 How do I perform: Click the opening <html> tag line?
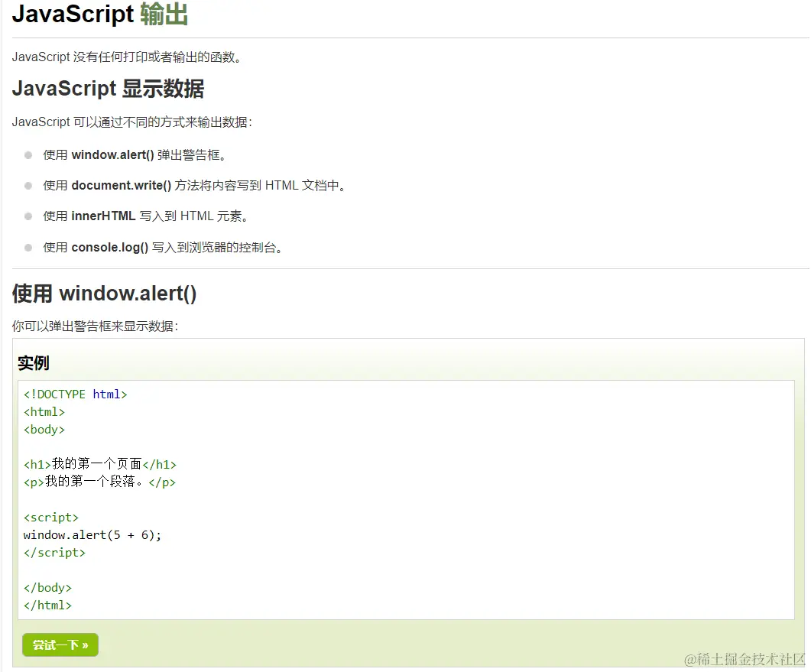tap(44, 412)
